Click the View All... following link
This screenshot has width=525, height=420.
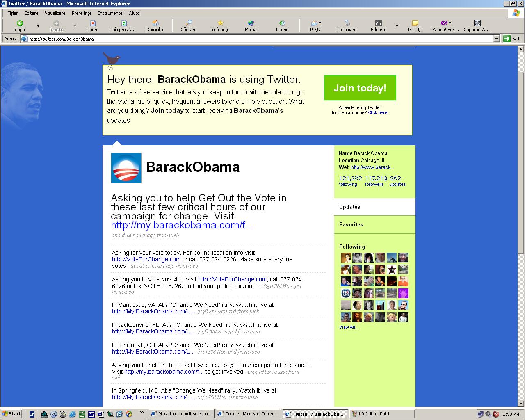coord(349,327)
